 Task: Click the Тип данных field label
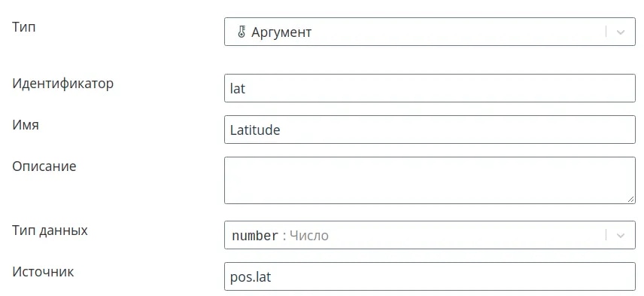[50, 230]
